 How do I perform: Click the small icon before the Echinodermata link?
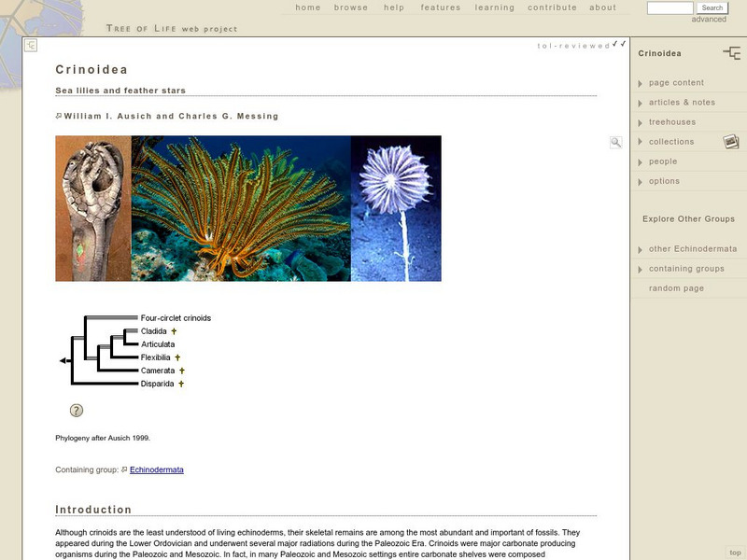[x=124, y=469]
